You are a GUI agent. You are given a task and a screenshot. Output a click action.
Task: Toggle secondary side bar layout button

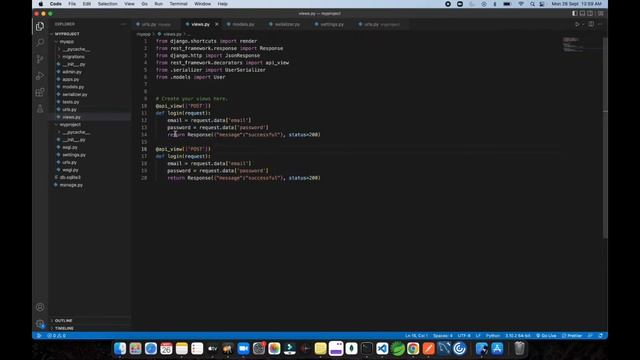[x=590, y=13]
